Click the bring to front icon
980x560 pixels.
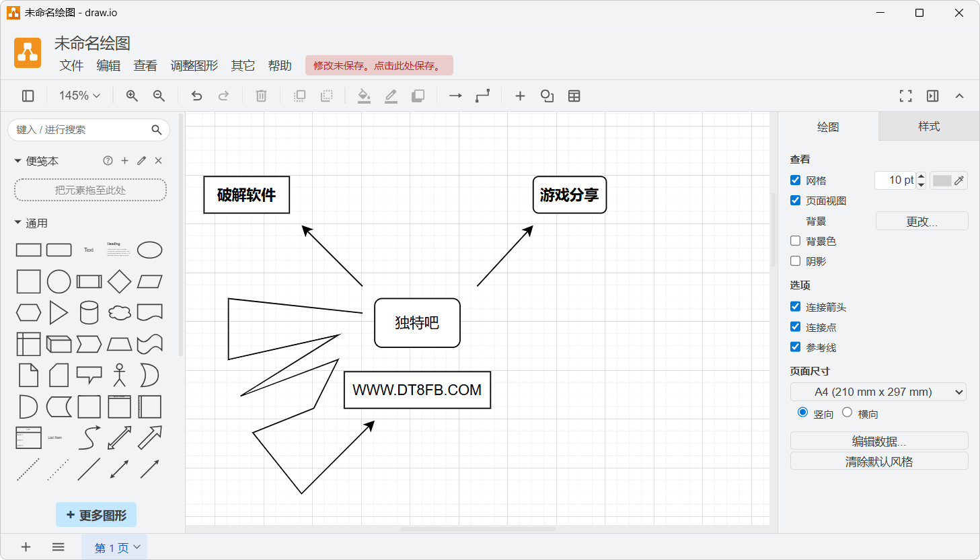(299, 96)
